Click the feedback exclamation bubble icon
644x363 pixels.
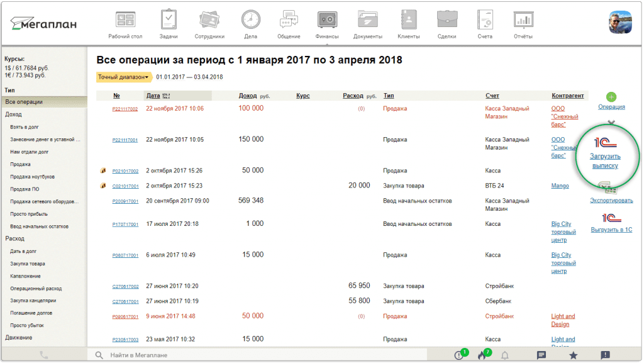[x=605, y=355]
